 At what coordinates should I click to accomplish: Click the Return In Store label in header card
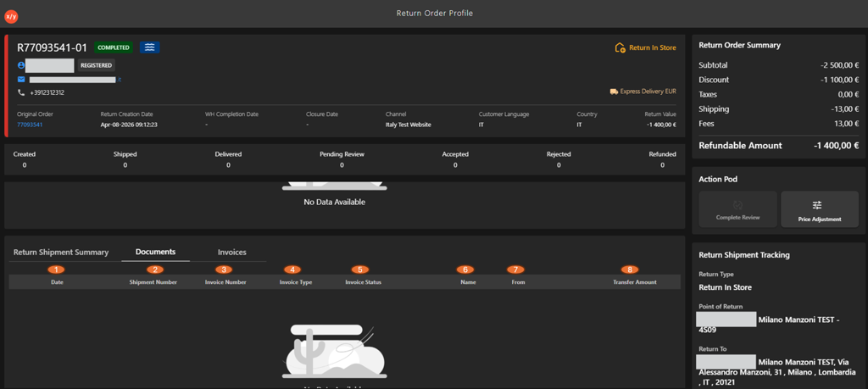tap(652, 48)
